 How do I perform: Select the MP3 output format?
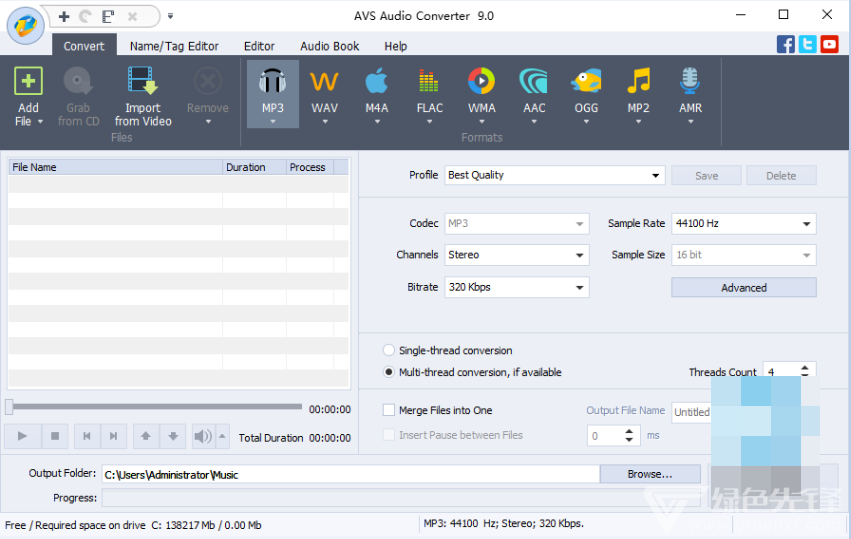[x=272, y=93]
